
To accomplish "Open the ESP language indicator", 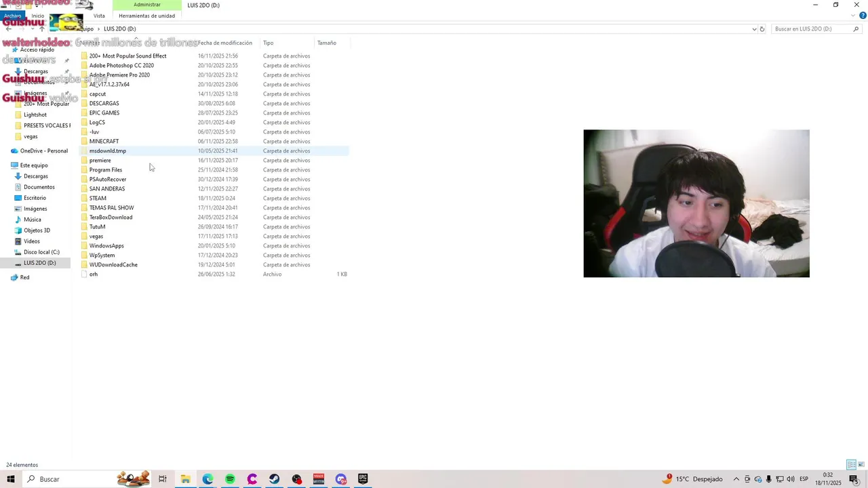I will 804,479.
